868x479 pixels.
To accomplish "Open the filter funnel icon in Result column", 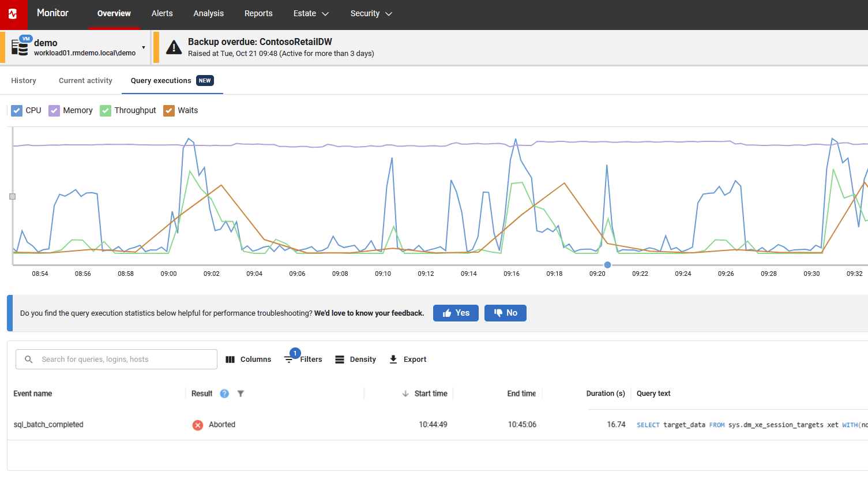I will pyautogui.click(x=241, y=394).
